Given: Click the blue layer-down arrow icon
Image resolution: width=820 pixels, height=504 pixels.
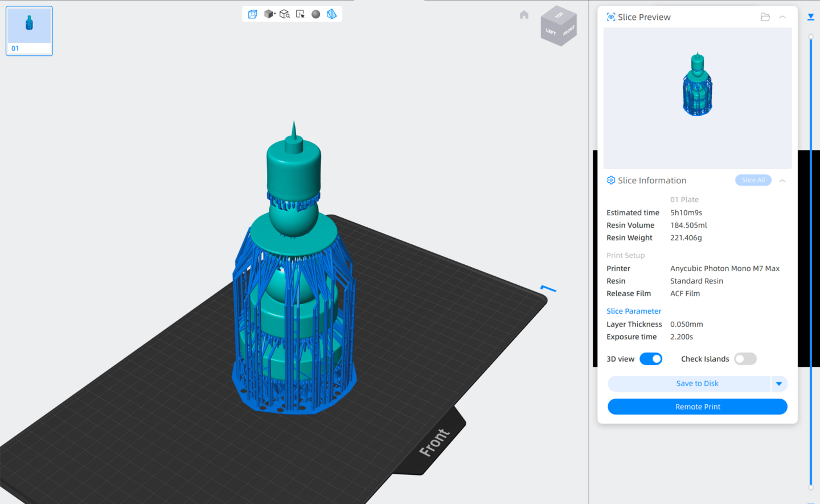Looking at the screenshot, I should pos(811,17).
